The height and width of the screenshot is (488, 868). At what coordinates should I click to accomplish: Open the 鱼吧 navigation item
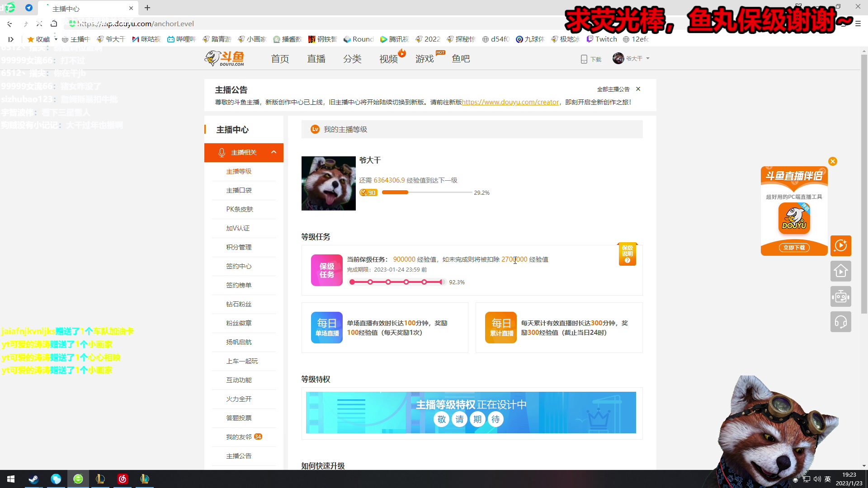(x=461, y=59)
